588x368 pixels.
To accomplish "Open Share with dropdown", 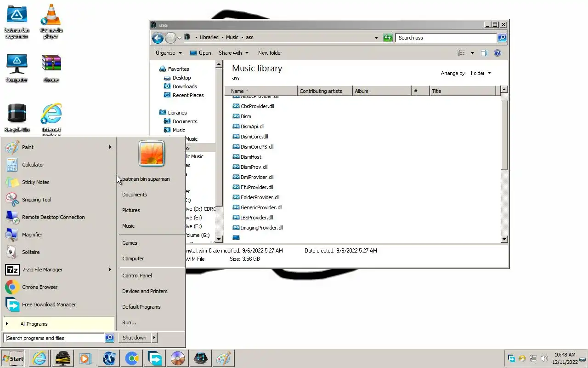I will click(x=233, y=53).
